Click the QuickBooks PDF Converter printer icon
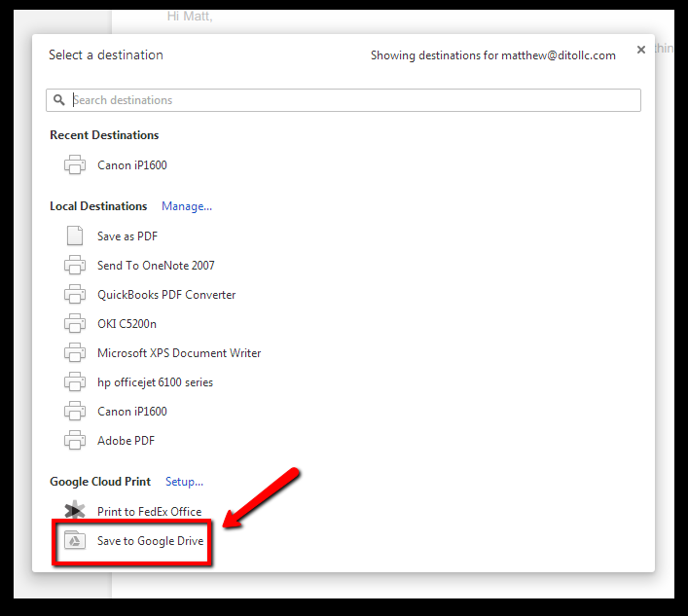The width and height of the screenshot is (688, 616). click(x=75, y=294)
